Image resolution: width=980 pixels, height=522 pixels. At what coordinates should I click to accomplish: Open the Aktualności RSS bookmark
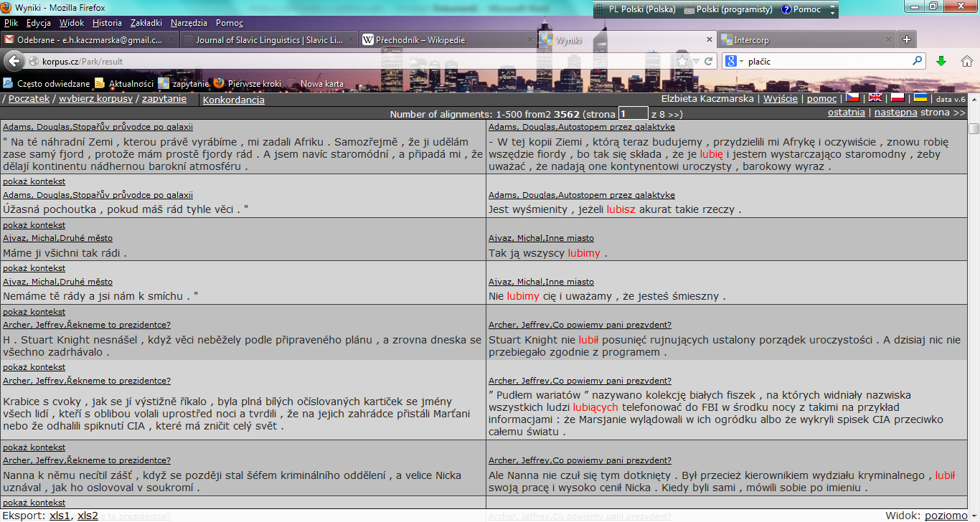pyautogui.click(x=124, y=83)
